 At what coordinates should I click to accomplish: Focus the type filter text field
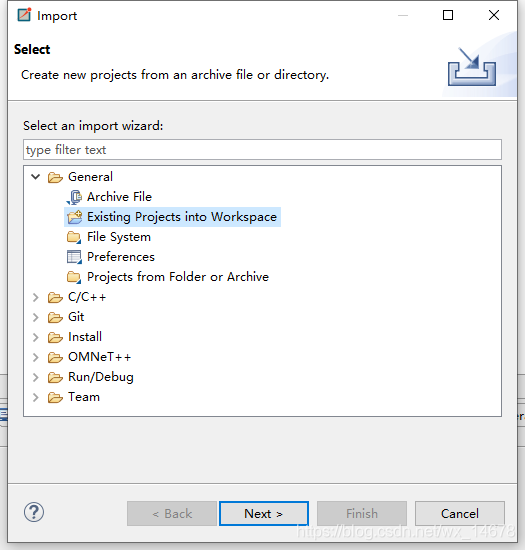coord(262,150)
